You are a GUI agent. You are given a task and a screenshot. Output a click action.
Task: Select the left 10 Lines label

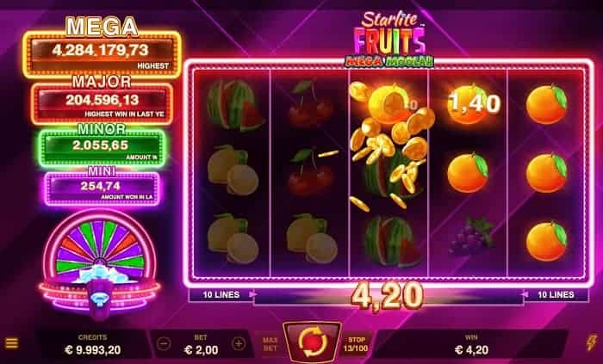coord(221,294)
